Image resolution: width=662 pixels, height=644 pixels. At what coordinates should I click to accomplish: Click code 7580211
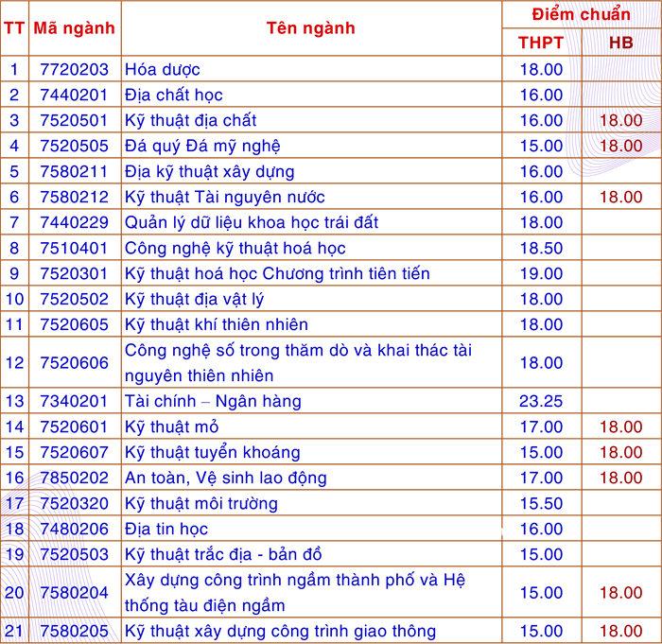click(x=75, y=172)
